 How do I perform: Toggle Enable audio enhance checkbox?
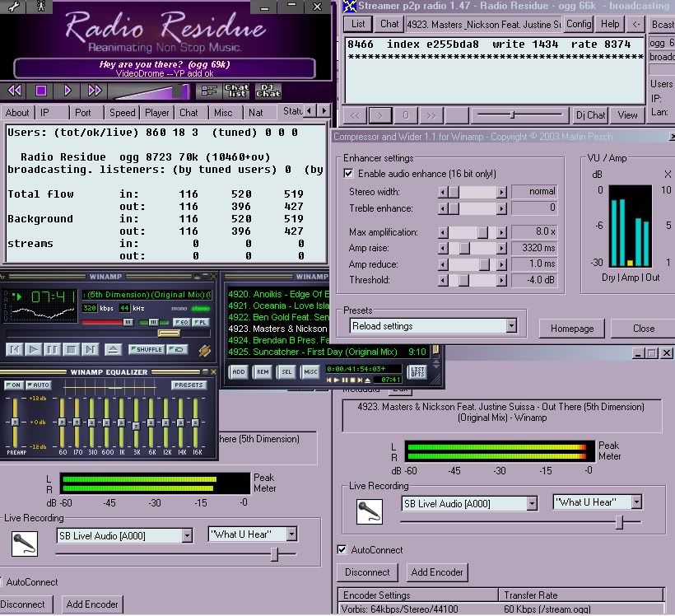tap(348, 174)
